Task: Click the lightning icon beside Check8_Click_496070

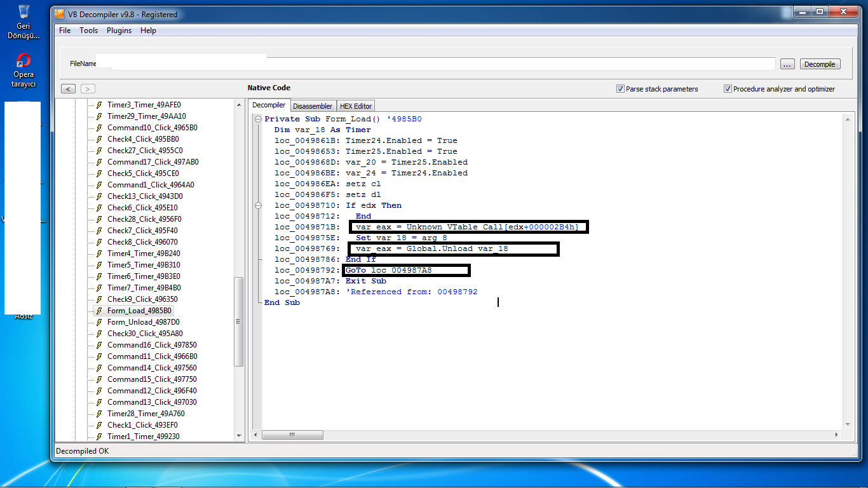Action: pos(99,242)
